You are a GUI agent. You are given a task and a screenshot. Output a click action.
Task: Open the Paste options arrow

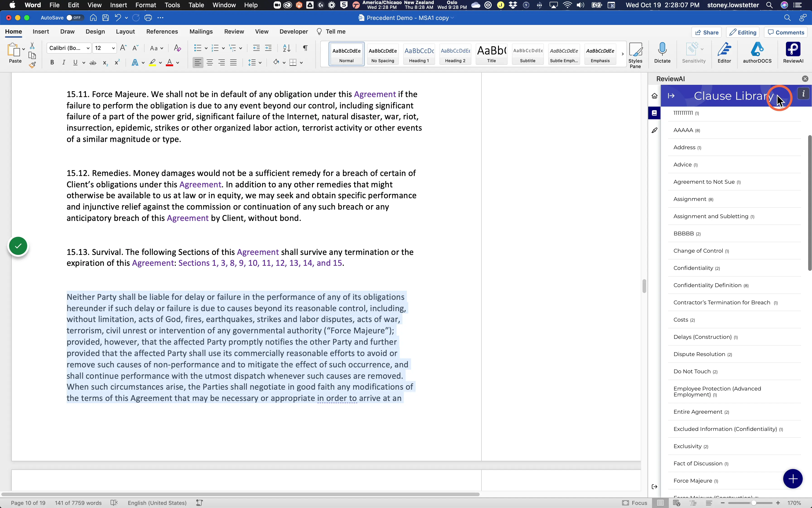[x=24, y=49]
